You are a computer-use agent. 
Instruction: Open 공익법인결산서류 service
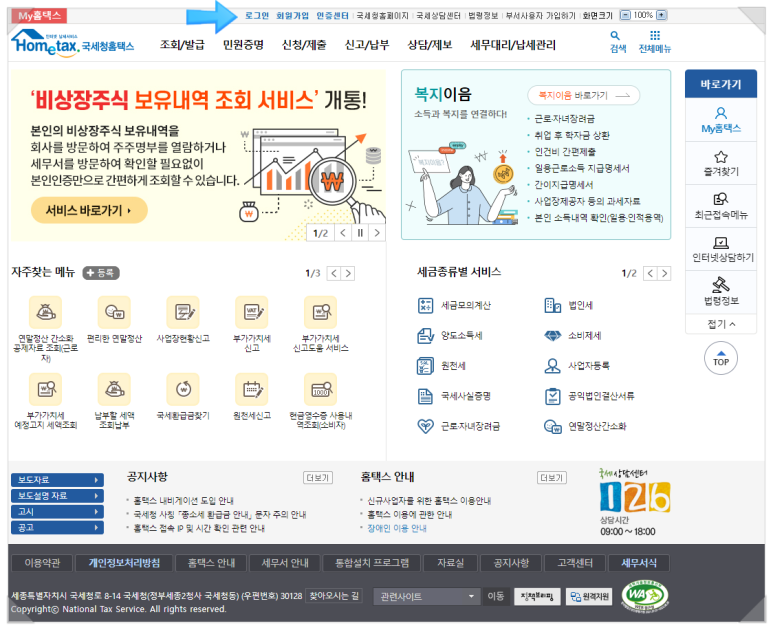pyautogui.click(x=590, y=396)
